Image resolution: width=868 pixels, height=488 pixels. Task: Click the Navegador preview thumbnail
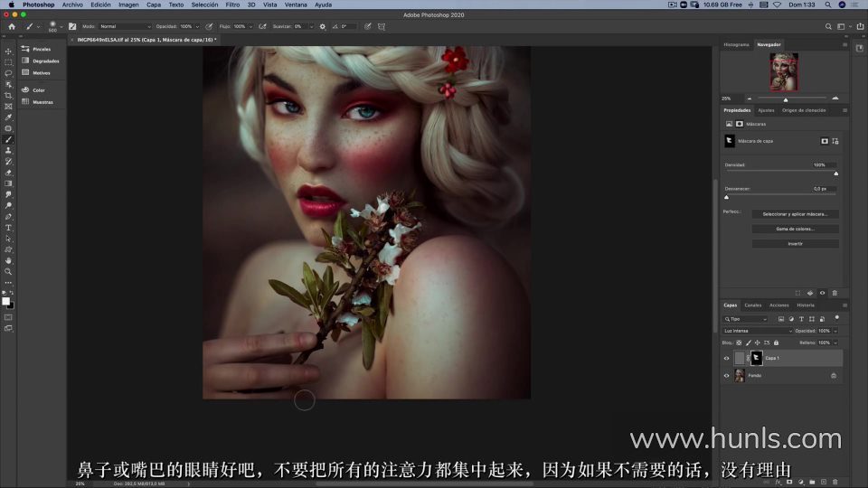784,72
